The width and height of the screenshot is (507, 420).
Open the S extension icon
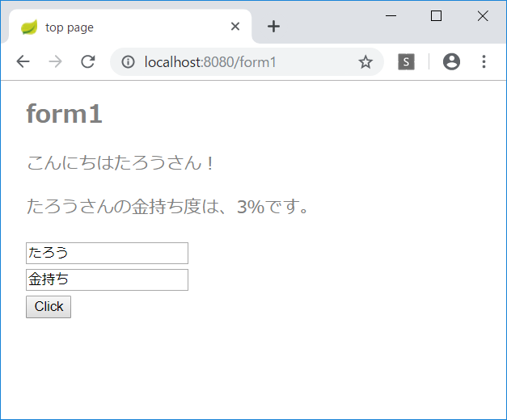click(x=406, y=62)
